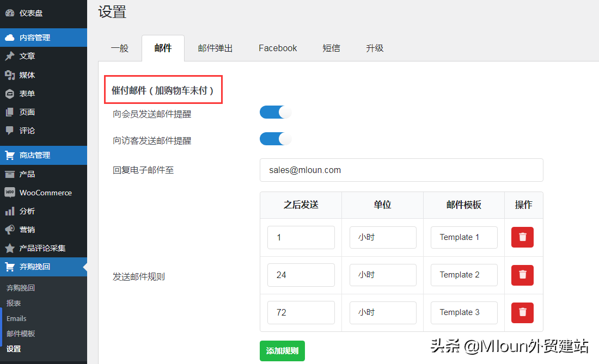Open the unit dropdown for the 1 hour rule
599x364 pixels.
click(383, 237)
